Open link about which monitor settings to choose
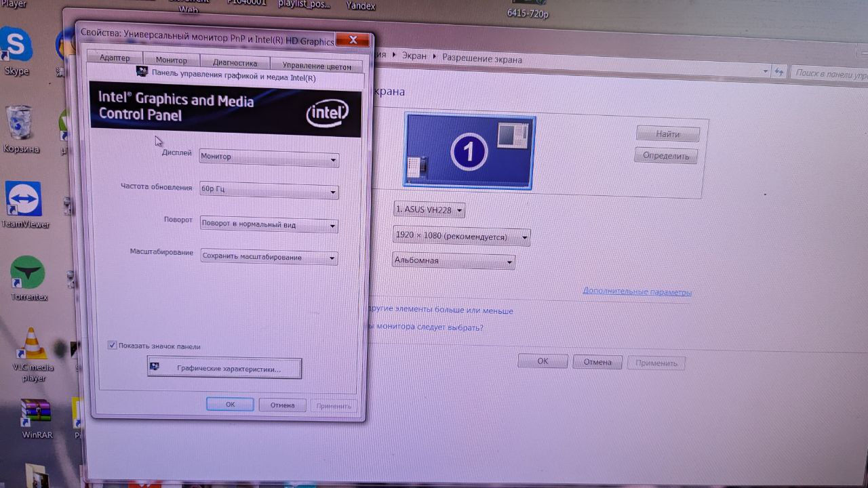This screenshot has height=488, width=868. pyautogui.click(x=425, y=327)
